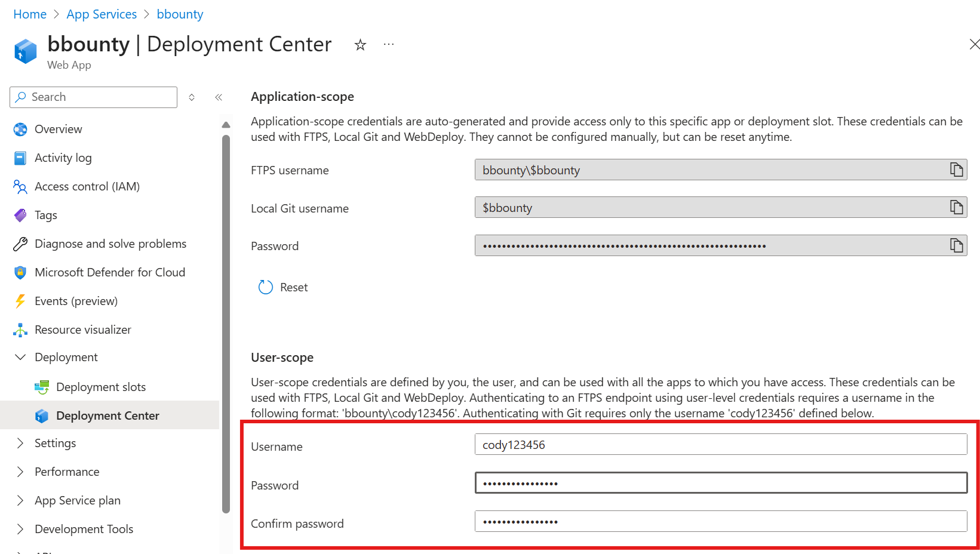
Task: Open the ellipsis more options menu
Action: [389, 45]
